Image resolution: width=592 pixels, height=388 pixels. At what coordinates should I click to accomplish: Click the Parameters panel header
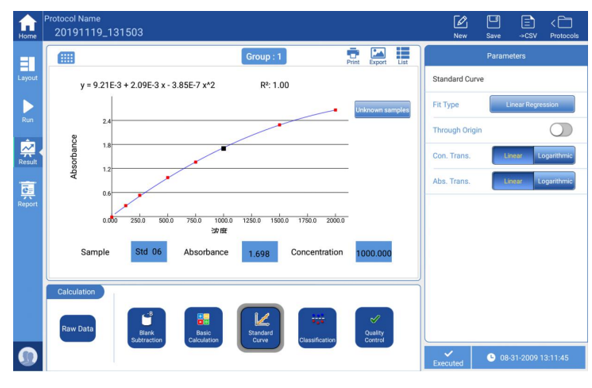pos(506,56)
